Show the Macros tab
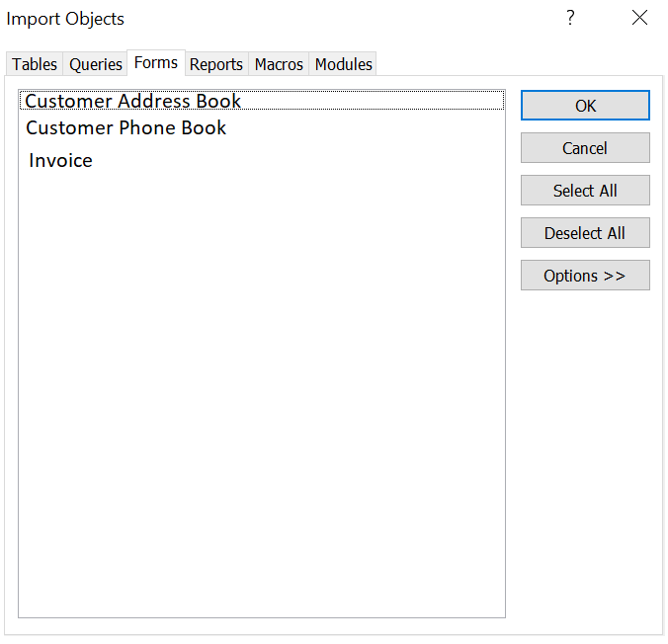 coord(279,64)
